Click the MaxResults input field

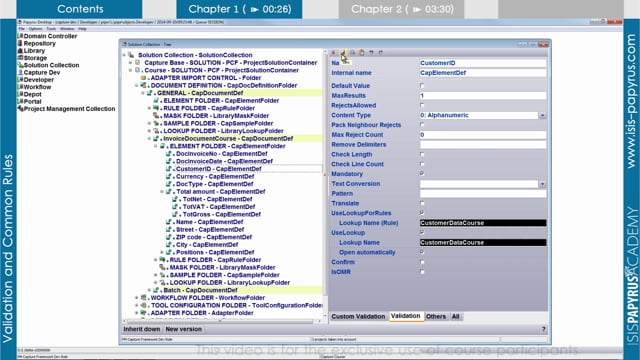(x=483, y=96)
